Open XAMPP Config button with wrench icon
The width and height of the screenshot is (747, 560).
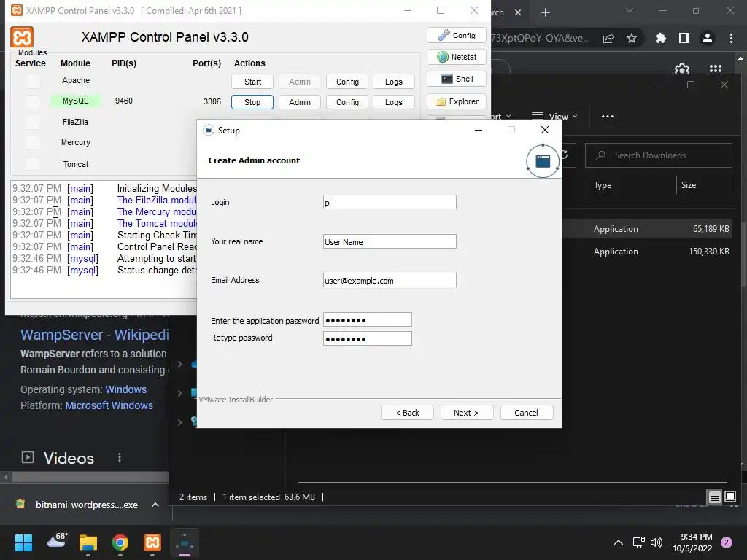pos(457,35)
